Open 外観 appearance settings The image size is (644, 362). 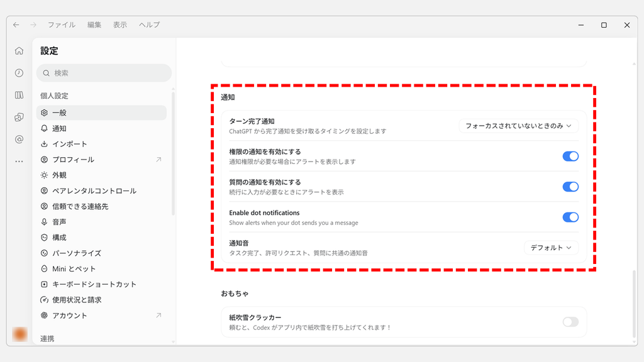point(101,175)
